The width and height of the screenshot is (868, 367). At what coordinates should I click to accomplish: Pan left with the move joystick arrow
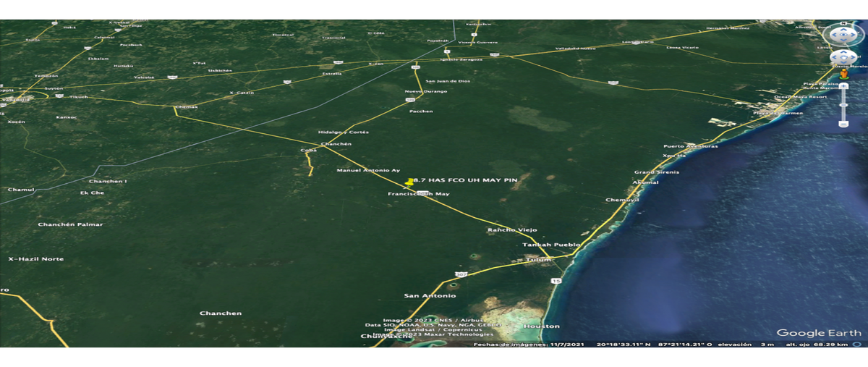(x=835, y=57)
